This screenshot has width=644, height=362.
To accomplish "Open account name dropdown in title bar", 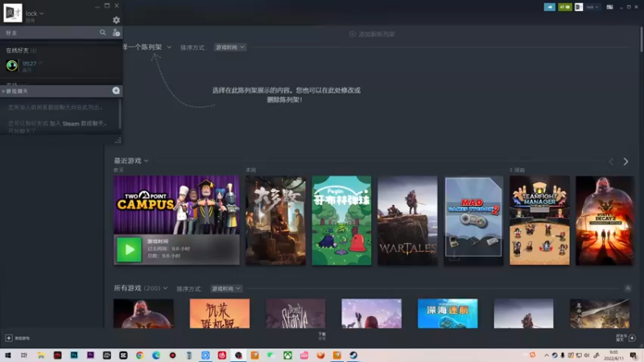I will pos(592,7).
